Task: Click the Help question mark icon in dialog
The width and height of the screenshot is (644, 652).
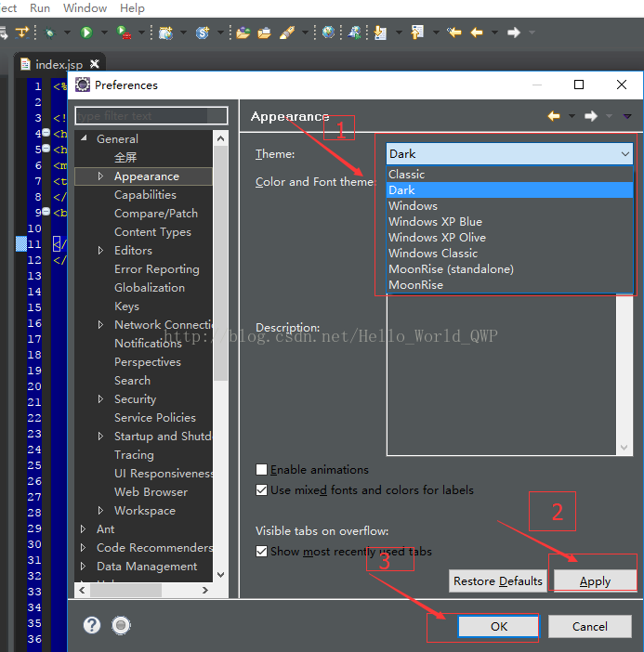Action: pos(91,624)
